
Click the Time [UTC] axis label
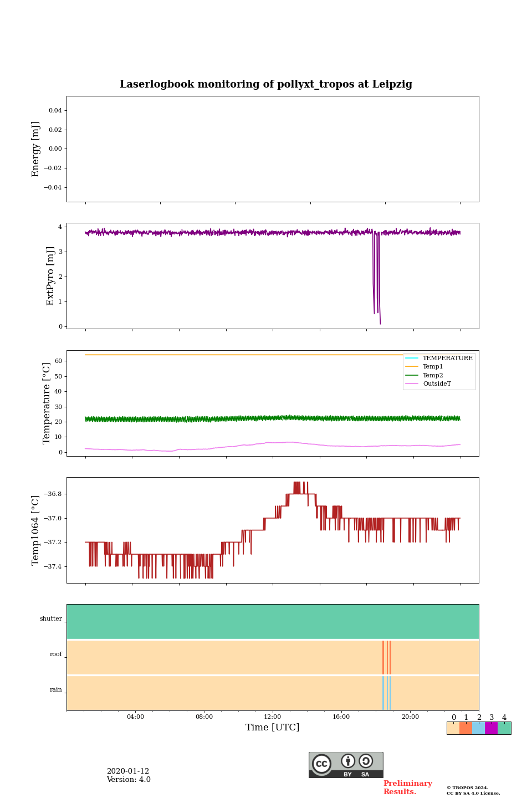pos(273,728)
